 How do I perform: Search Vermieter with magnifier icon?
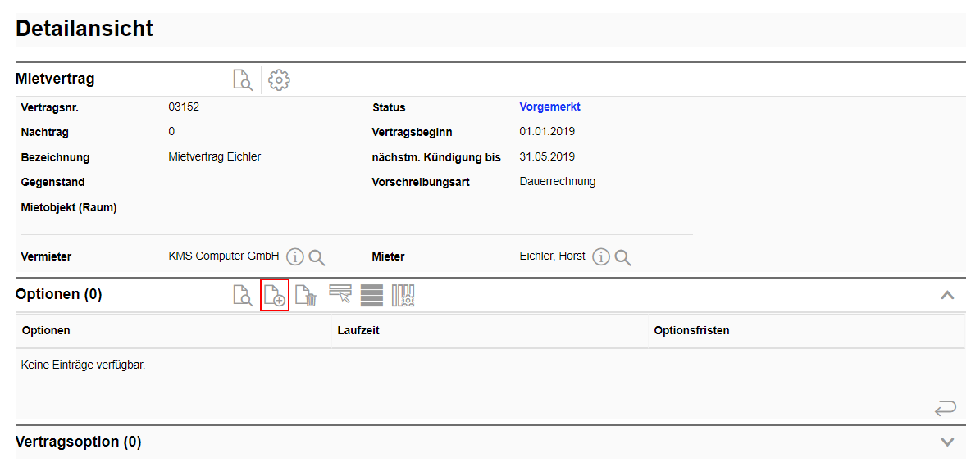tap(317, 257)
